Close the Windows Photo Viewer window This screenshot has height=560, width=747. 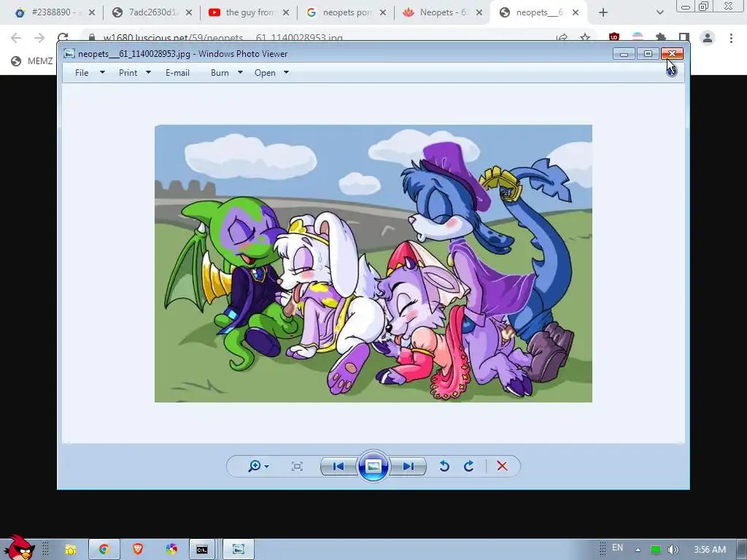(x=672, y=54)
